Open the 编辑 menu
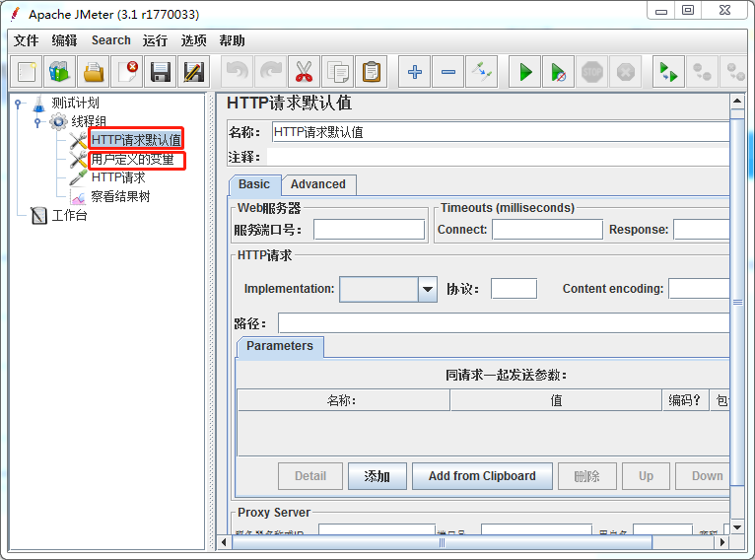755x560 pixels. tap(64, 40)
